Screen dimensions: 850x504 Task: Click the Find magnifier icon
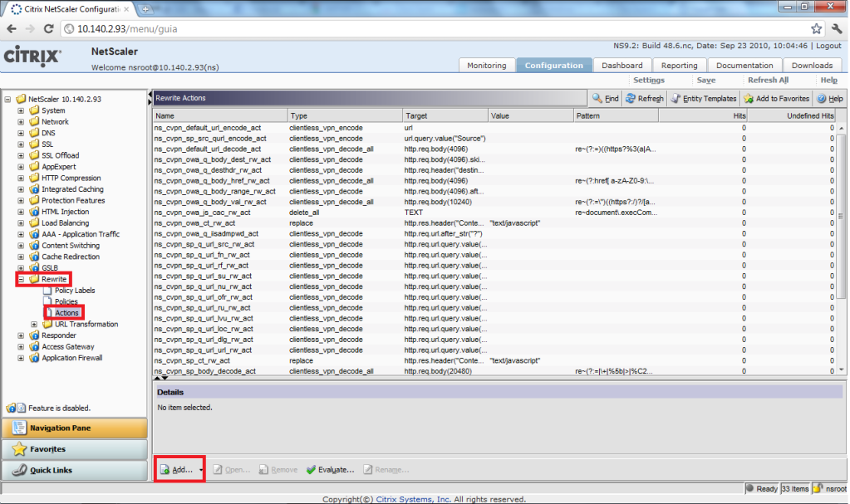click(x=597, y=98)
